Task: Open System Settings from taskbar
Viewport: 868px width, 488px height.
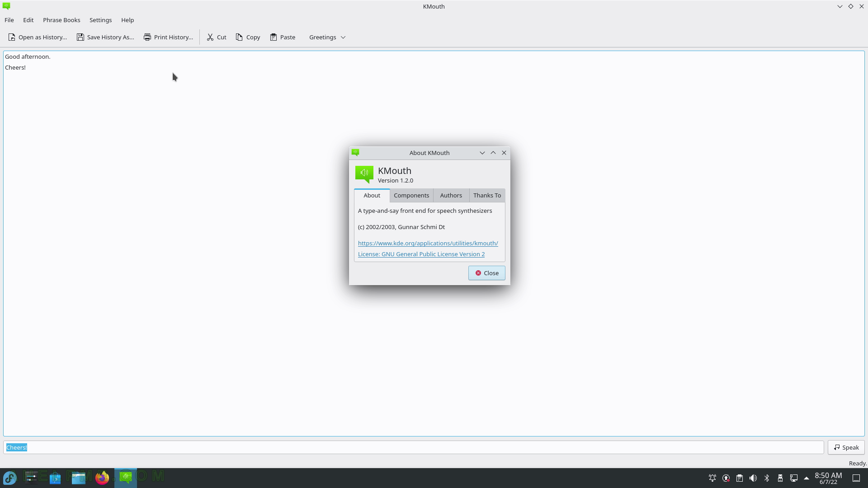Action: (31, 478)
